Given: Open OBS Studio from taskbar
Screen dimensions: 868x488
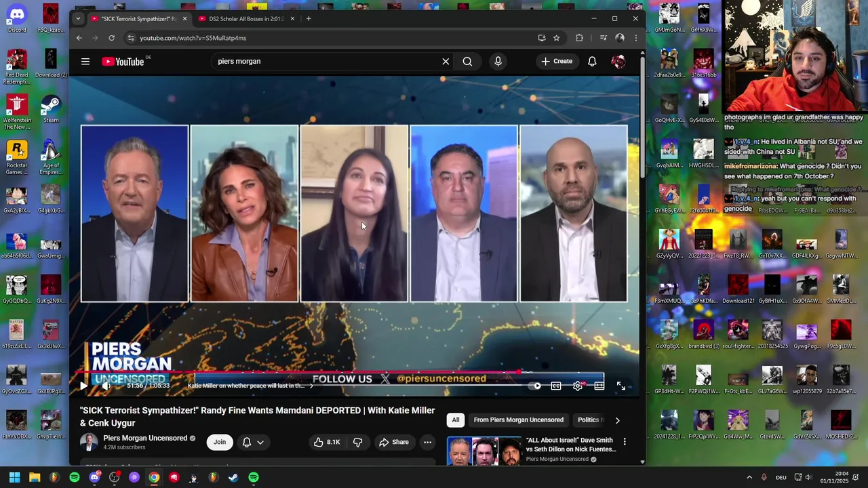Looking at the screenshot, I should [x=114, y=477].
